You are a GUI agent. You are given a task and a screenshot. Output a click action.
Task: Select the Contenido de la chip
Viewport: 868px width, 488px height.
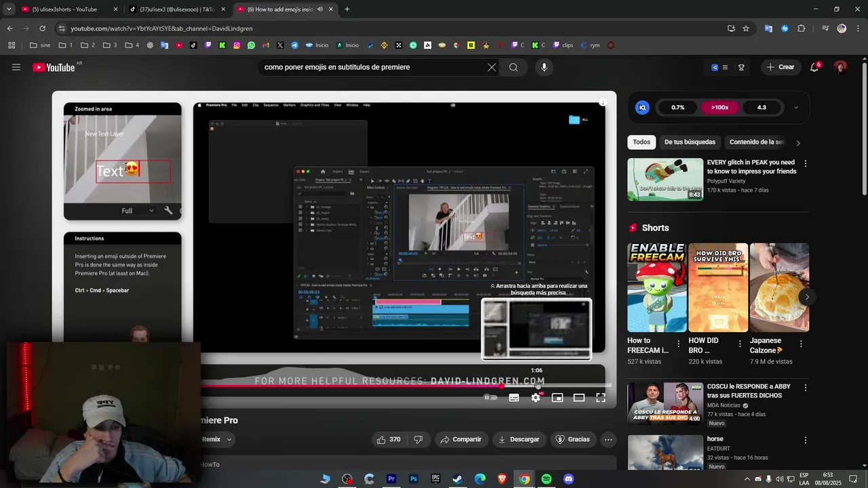tap(757, 142)
